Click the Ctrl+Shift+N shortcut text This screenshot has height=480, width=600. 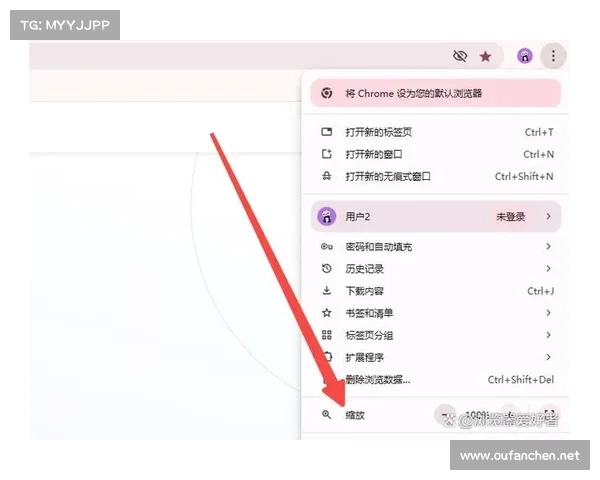point(524,177)
